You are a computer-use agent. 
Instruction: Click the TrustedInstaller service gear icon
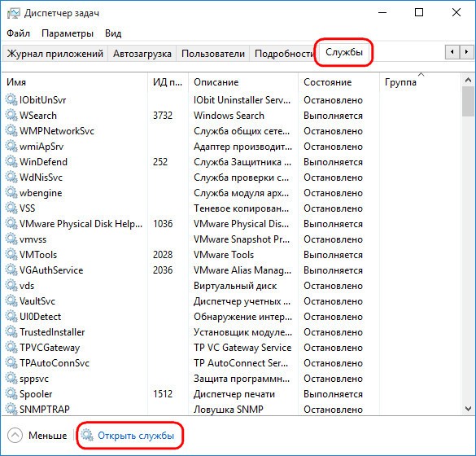[x=11, y=332]
